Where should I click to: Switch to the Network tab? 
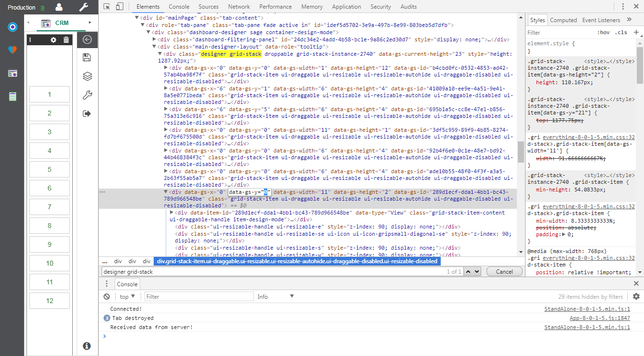coord(239,6)
